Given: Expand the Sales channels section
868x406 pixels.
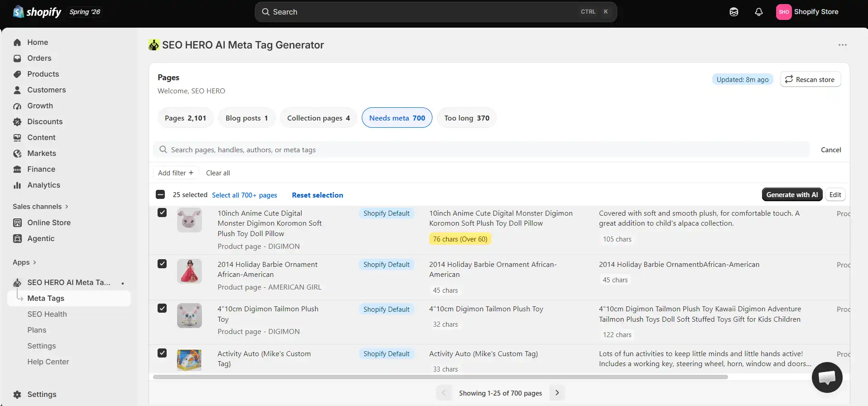Looking at the screenshot, I should click(x=40, y=207).
